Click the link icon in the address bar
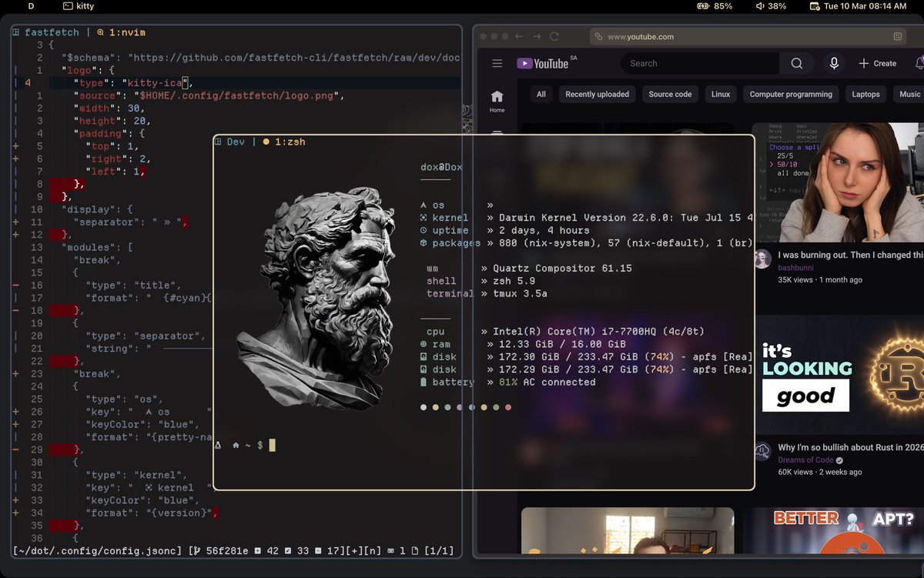The height and width of the screenshot is (578, 924). [598, 36]
